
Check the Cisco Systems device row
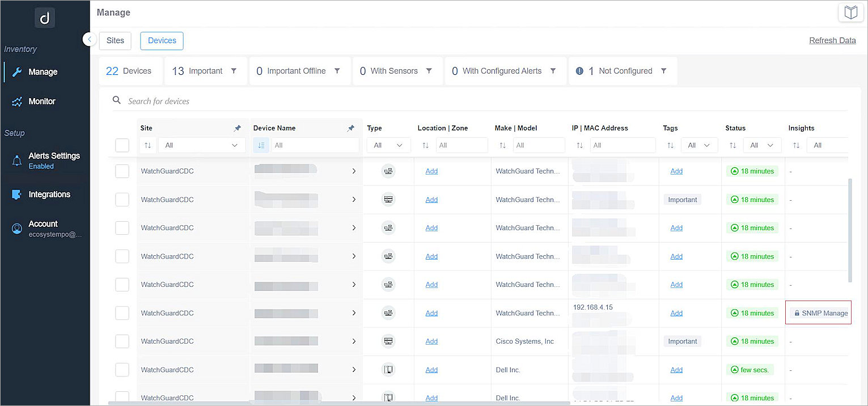pos(122,341)
